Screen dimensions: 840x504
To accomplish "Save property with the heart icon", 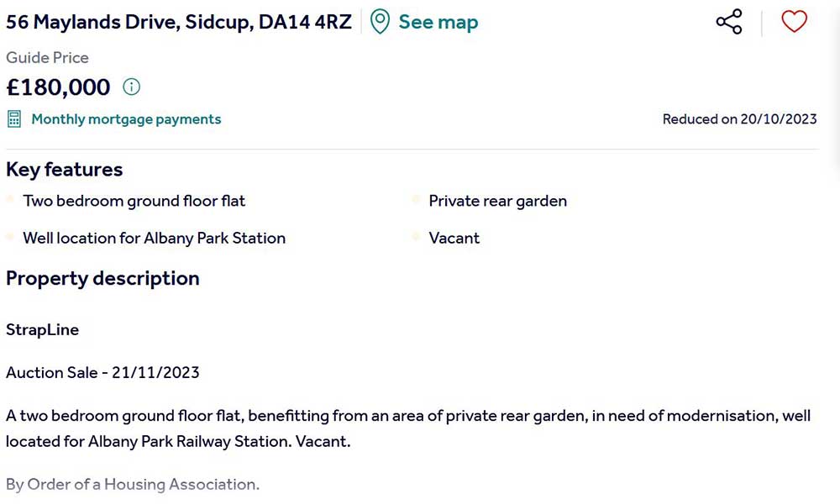I will (794, 22).
